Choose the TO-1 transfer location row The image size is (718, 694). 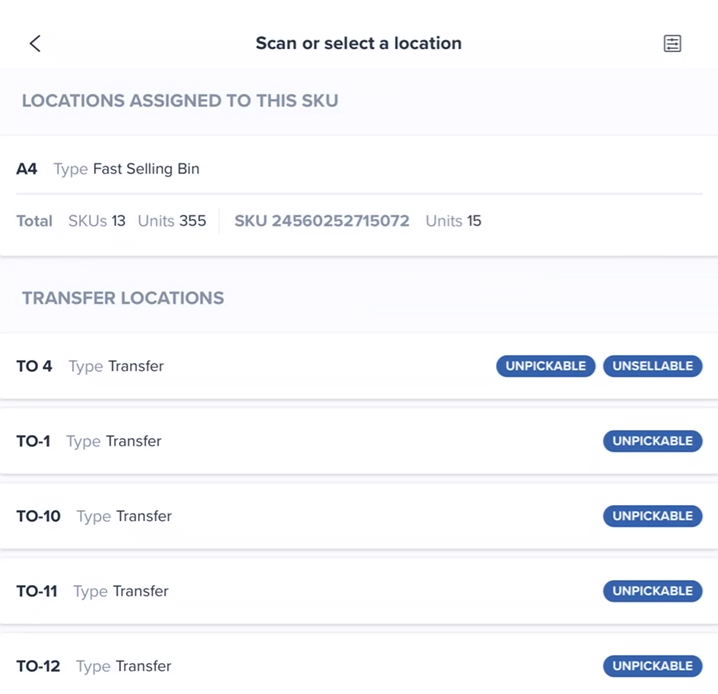click(359, 441)
